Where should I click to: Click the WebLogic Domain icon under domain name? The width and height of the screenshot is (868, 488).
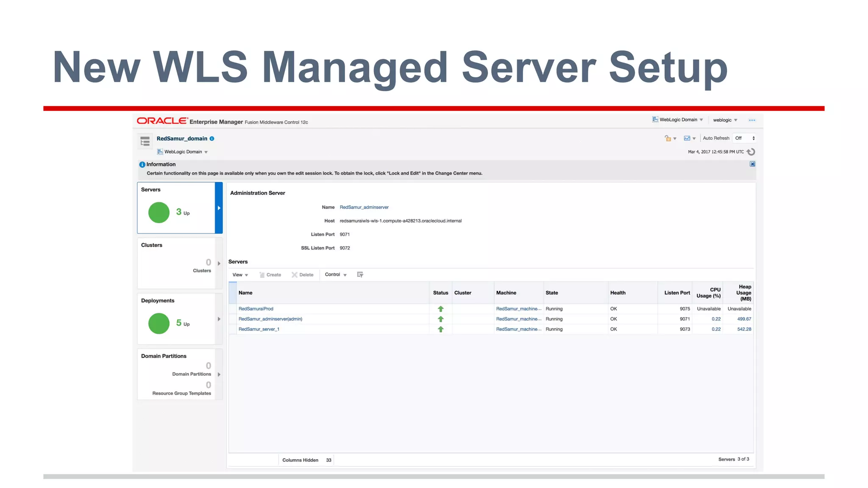click(160, 152)
